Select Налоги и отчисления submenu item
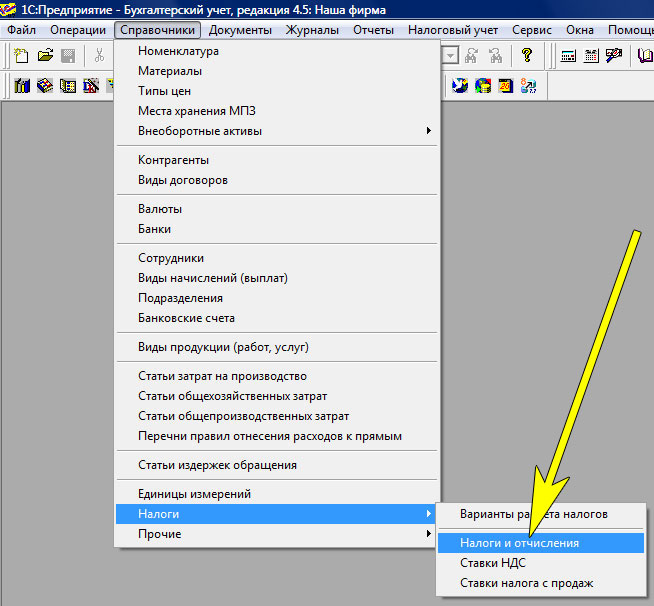This screenshot has height=606, width=654. (541, 543)
